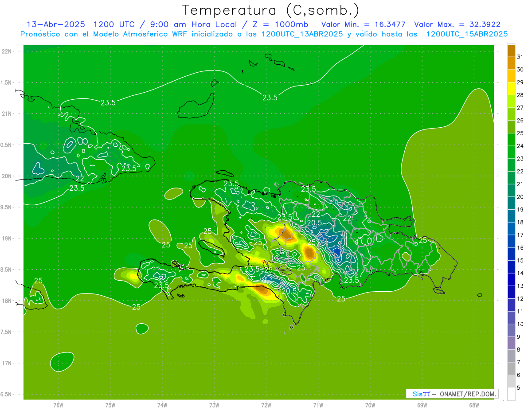Click the legend scale label "27"
Screen dimensions: 532x411
pyautogui.click(x=520, y=108)
